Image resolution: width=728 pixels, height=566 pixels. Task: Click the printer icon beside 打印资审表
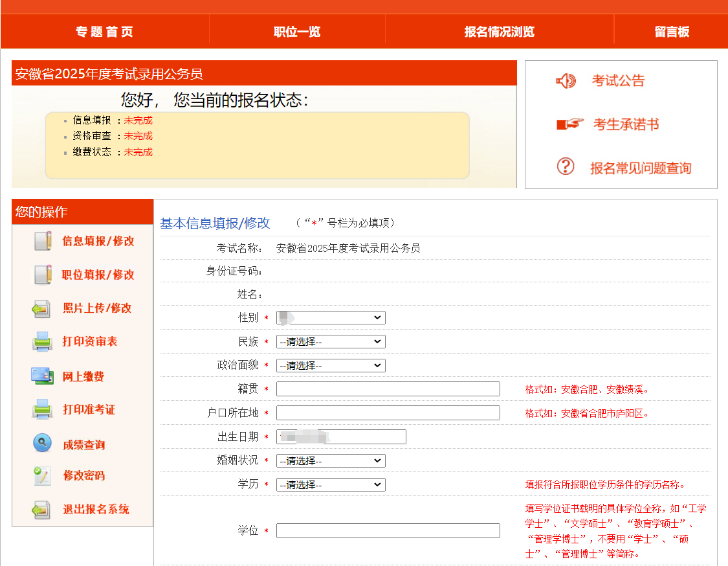42,341
